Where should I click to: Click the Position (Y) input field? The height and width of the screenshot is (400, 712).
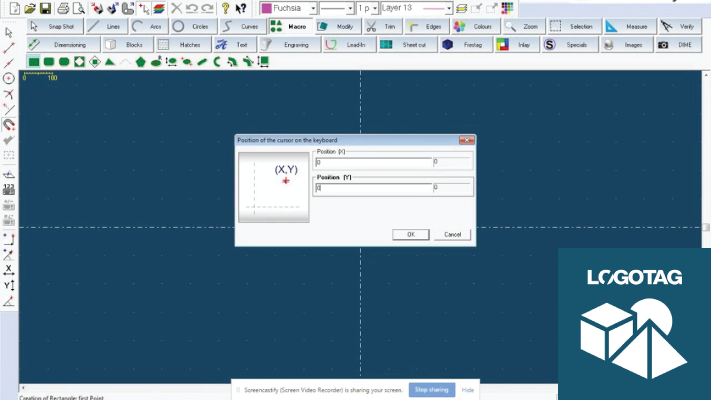(373, 187)
